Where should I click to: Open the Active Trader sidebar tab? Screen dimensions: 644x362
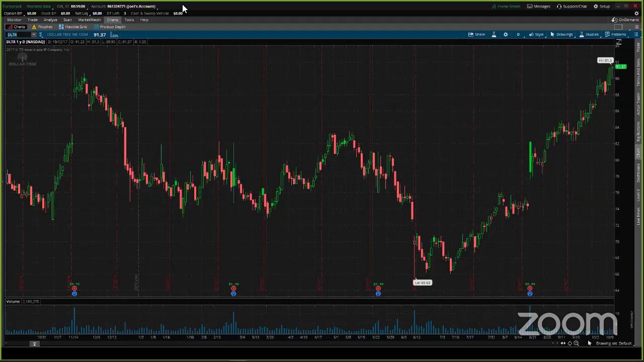[638, 103]
